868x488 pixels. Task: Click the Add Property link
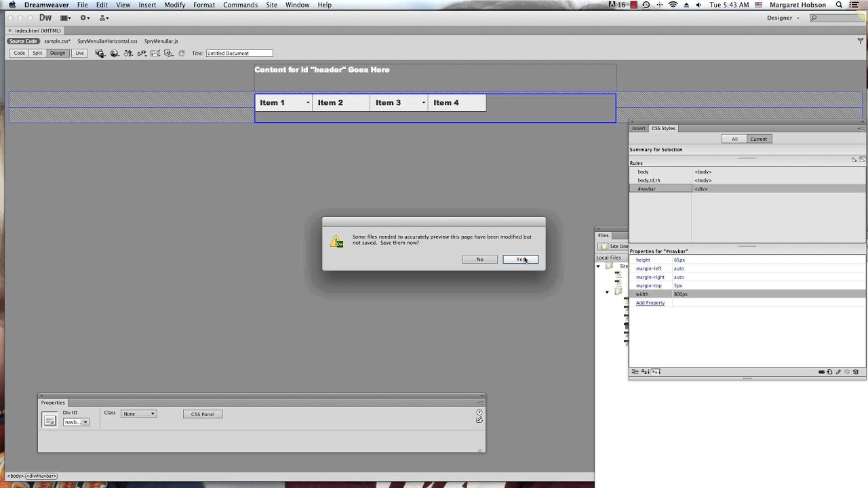pos(650,303)
